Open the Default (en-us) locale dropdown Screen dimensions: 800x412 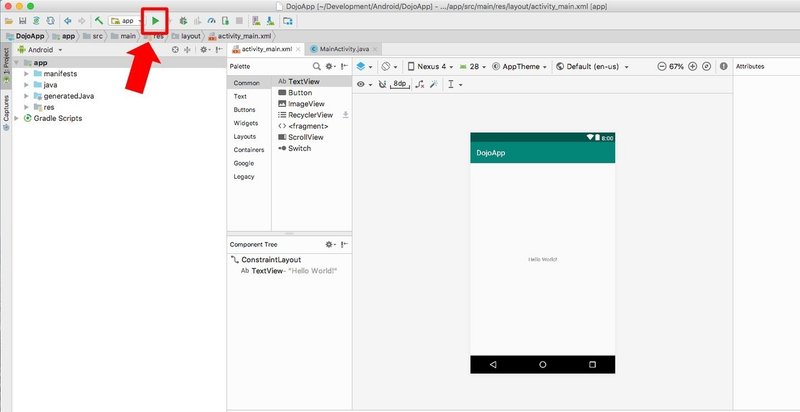point(592,66)
